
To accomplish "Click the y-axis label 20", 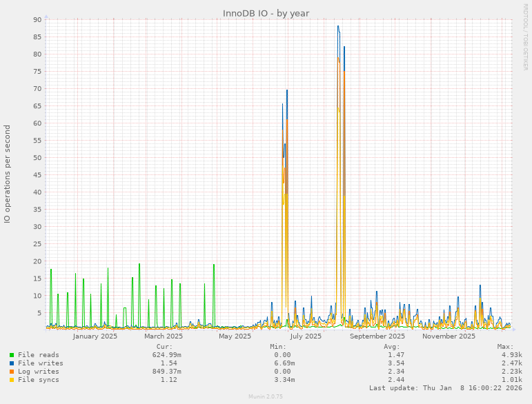I will click(x=37, y=261).
